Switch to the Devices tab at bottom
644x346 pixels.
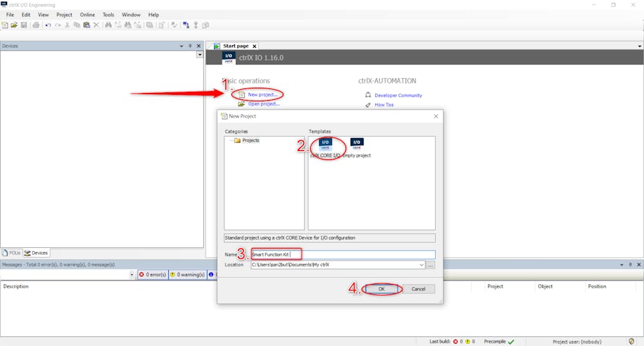click(x=36, y=252)
